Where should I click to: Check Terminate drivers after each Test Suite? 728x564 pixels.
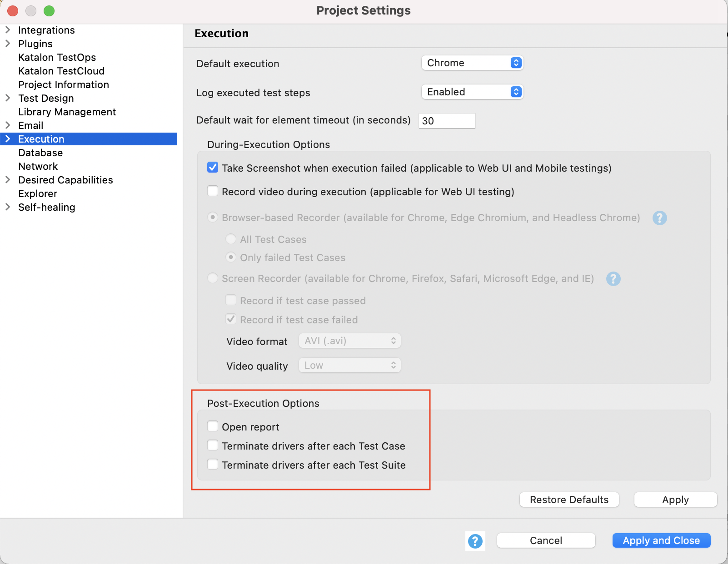(213, 465)
